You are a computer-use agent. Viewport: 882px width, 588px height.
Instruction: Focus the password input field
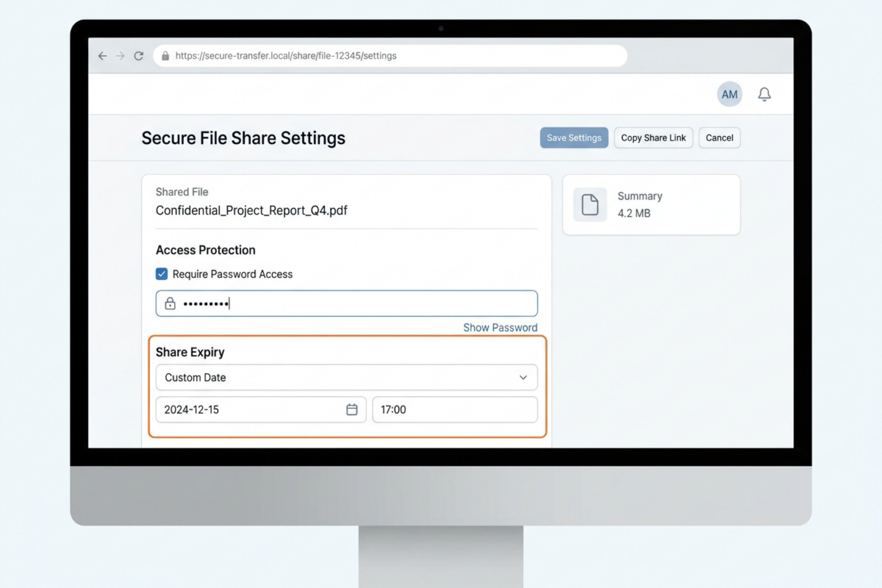347,303
